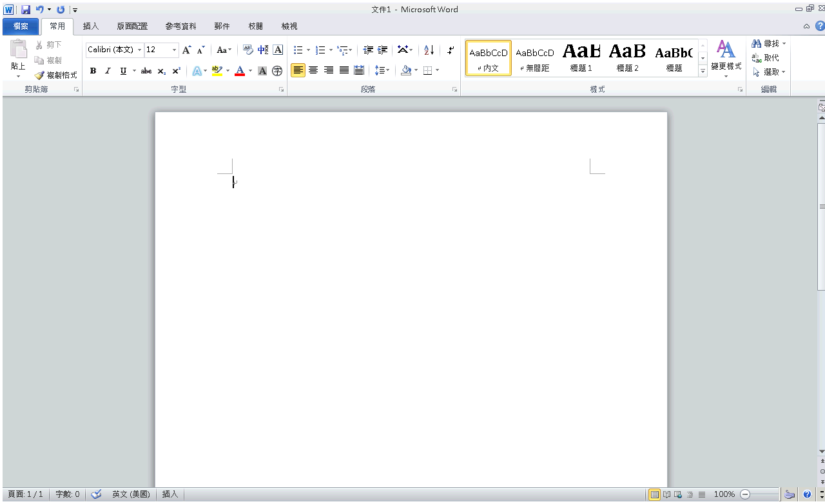Image resolution: width=825 pixels, height=504 pixels.
Task: Apply red font color with A icon
Action: click(240, 71)
